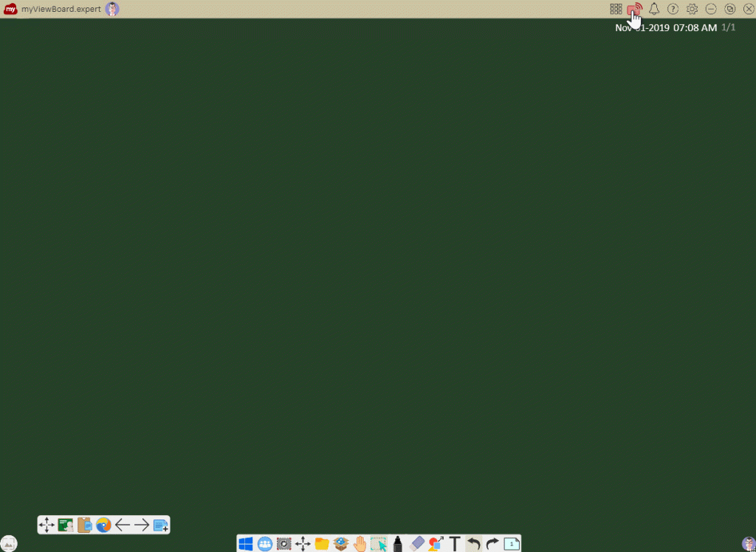Select the eraser tool

click(416, 544)
